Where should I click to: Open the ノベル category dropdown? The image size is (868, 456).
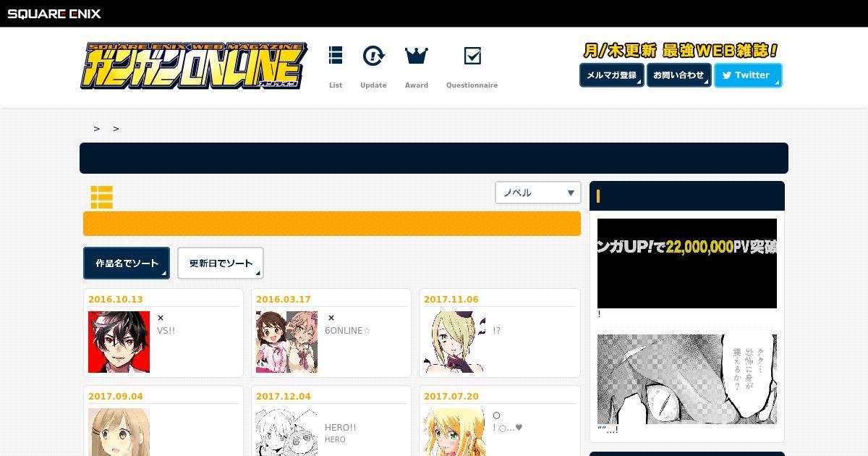click(x=538, y=193)
